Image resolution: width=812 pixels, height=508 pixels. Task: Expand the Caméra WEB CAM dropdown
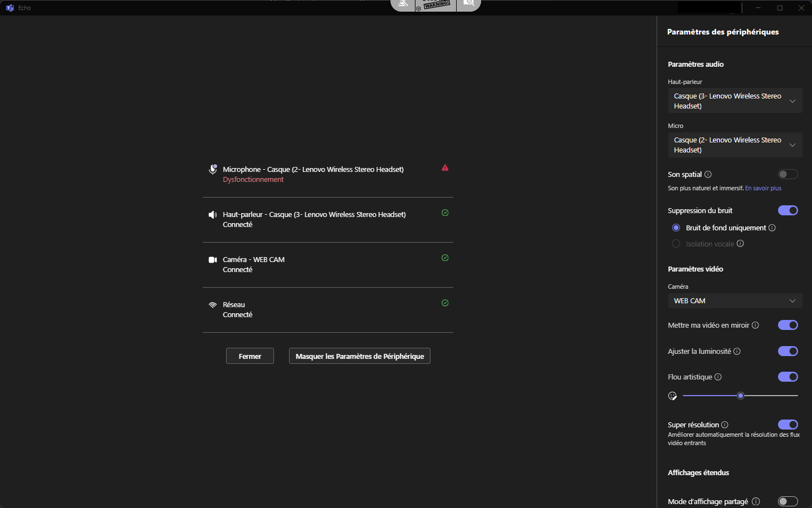[x=735, y=300]
